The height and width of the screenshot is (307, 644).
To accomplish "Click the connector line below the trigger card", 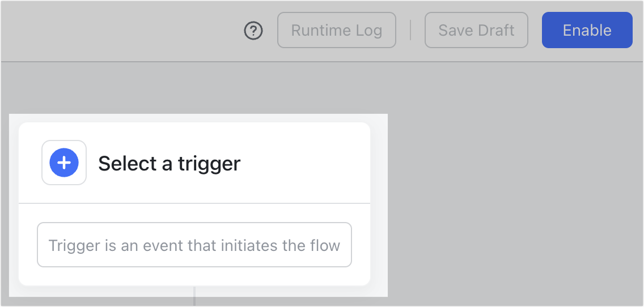I will (x=194, y=296).
